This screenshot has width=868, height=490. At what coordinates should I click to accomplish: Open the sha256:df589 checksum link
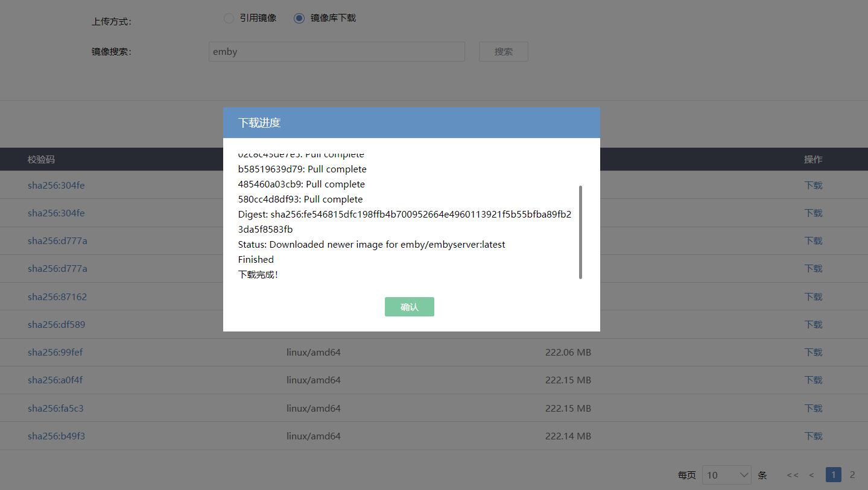click(x=56, y=324)
